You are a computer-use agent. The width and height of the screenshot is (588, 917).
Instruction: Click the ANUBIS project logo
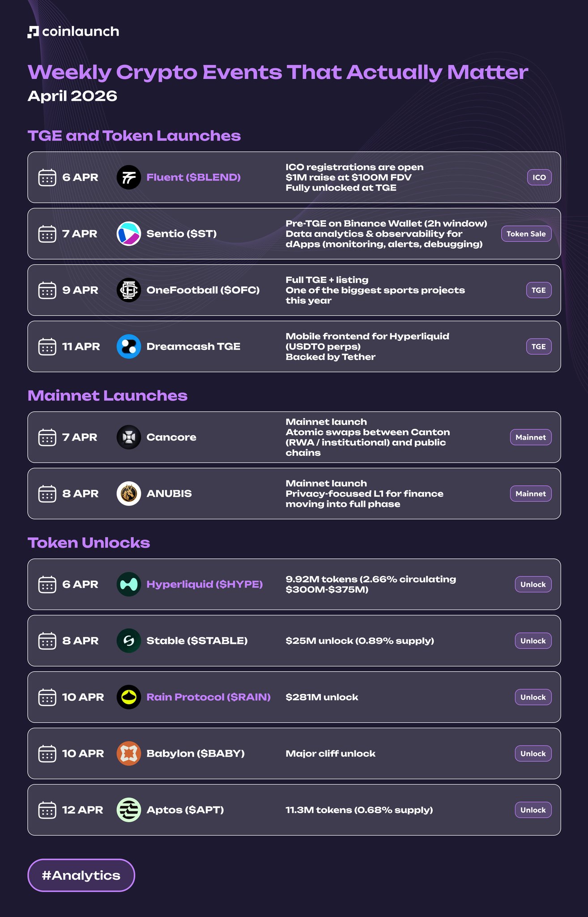point(129,493)
